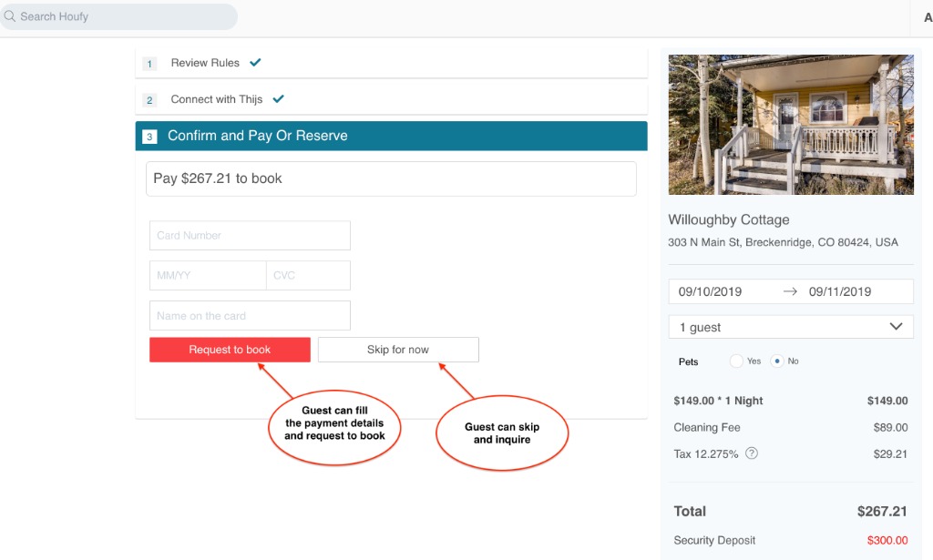Select Yes for Pets
933x560 pixels.
tap(737, 361)
